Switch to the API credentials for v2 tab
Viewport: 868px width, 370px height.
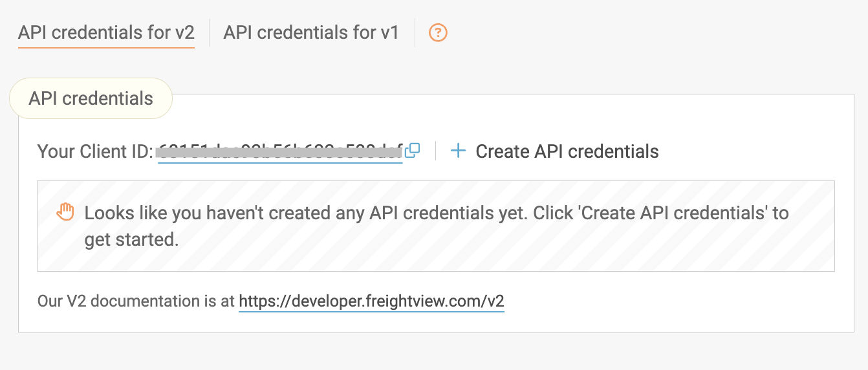(x=106, y=32)
